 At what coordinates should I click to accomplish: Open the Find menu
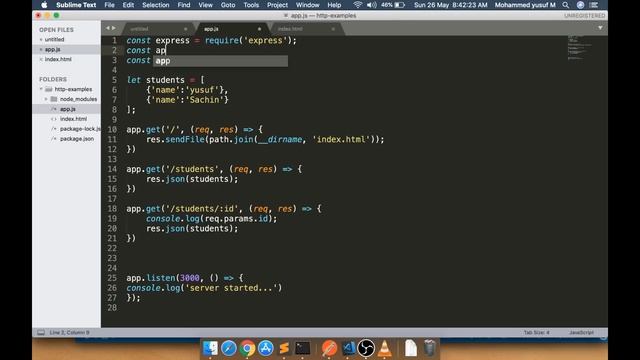[184, 5]
